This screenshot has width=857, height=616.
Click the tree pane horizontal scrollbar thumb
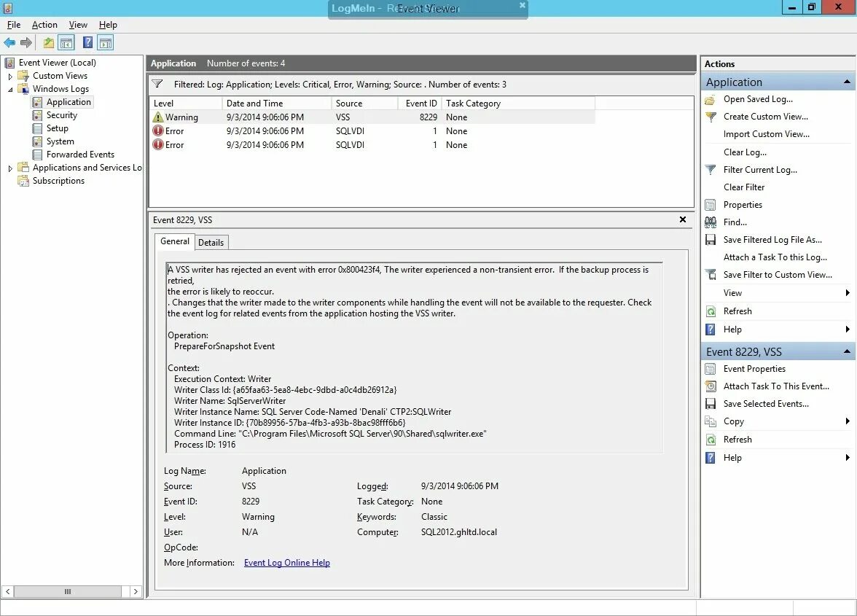point(67,591)
